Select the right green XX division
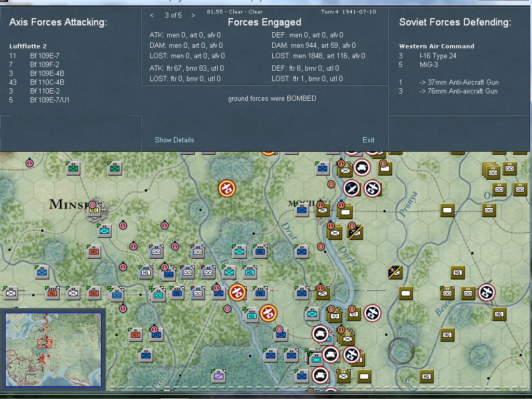This screenshot has width=532, height=399. (115, 168)
